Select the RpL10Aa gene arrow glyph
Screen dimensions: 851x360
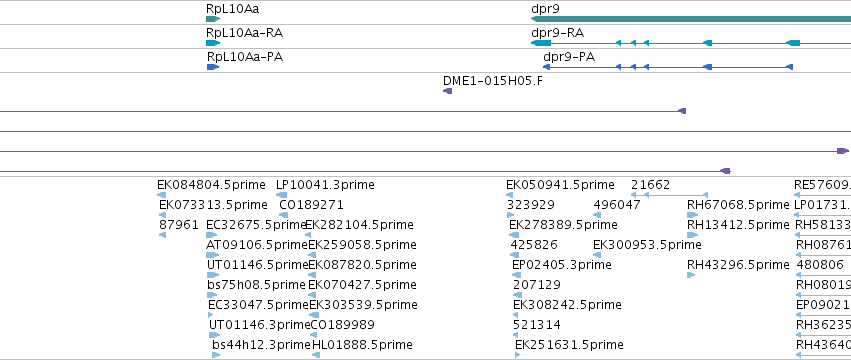tap(213, 19)
